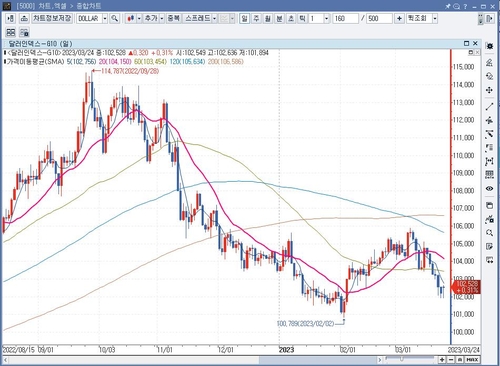Viewport: 500px width, 366px height.
Task: Click the SMA 120 moving average legend value
Action: 187,62
